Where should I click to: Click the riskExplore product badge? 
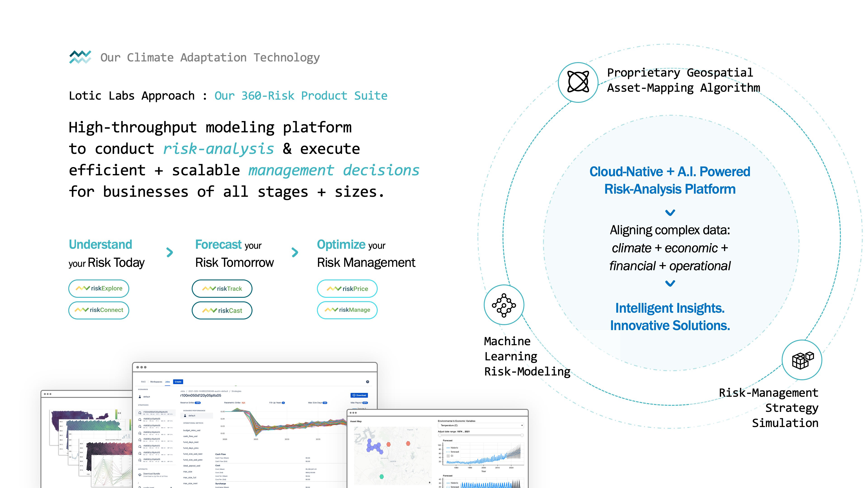[99, 288]
